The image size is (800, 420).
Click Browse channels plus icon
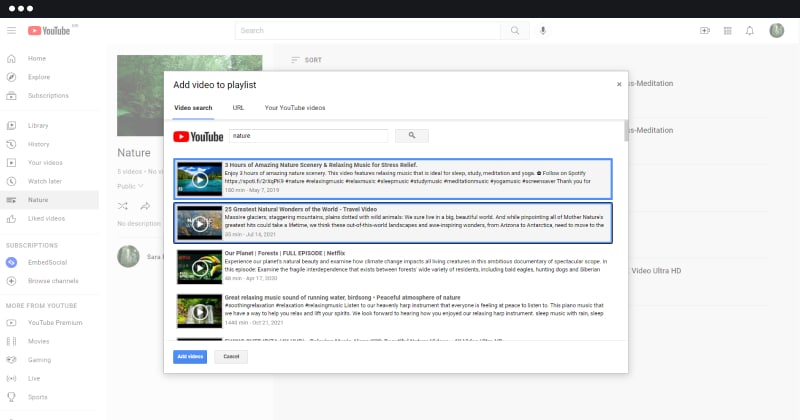[11, 281]
